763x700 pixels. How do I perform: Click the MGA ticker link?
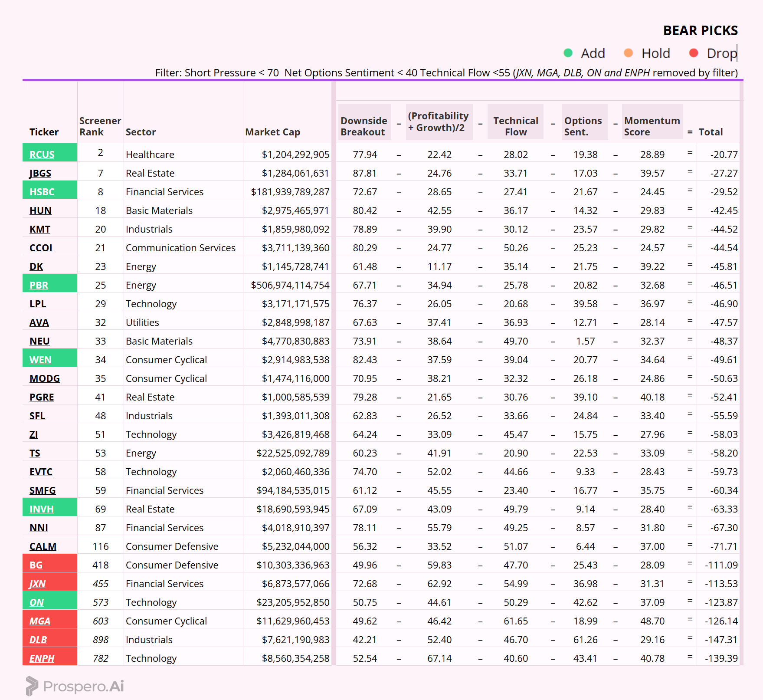(x=40, y=621)
